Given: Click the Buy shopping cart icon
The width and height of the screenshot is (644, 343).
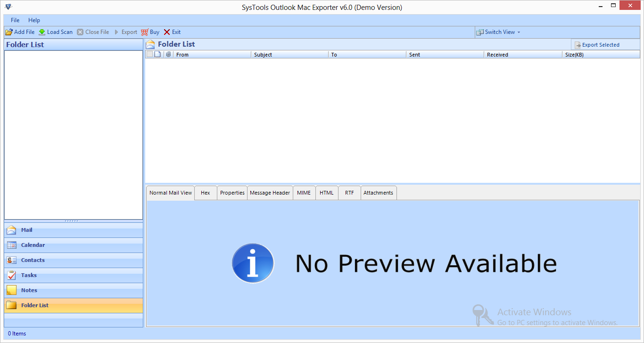Looking at the screenshot, I should point(145,32).
